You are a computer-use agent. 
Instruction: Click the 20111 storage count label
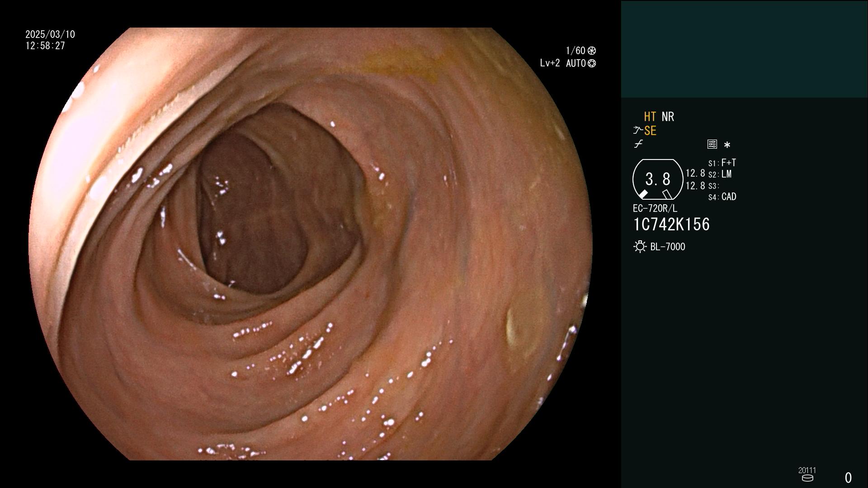tap(807, 470)
